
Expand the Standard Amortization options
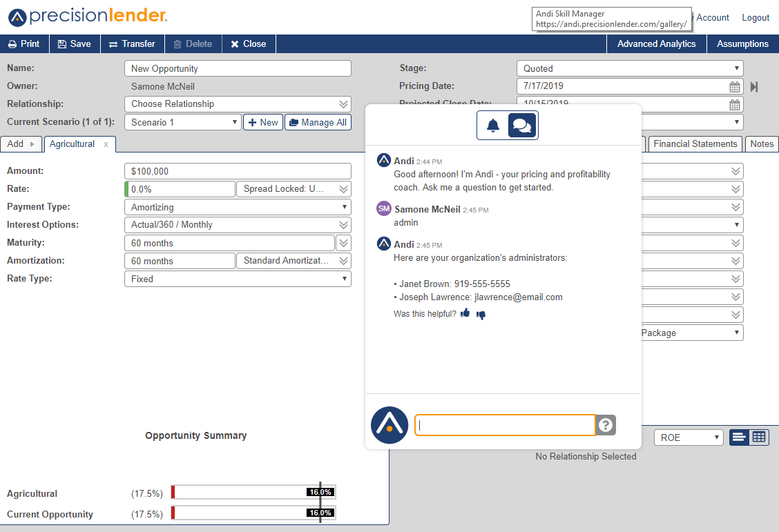[294, 261]
